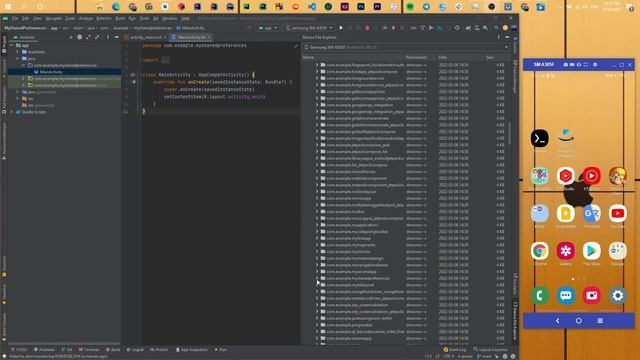This screenshot has height=360, width=640.
Task: Open YouTube app on phone mirror
Action: click(x=618, y=213)
